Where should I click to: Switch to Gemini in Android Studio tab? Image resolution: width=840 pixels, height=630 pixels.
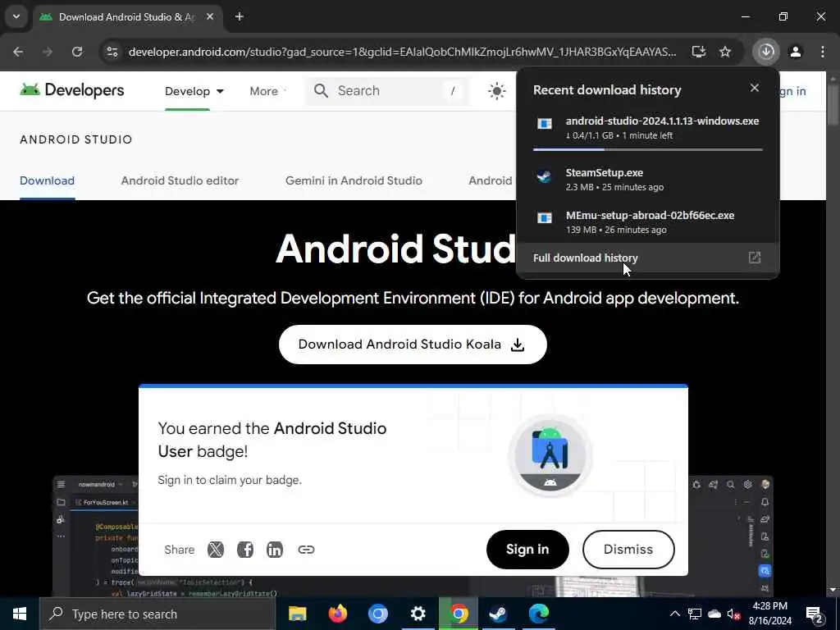tap(354, 181)
